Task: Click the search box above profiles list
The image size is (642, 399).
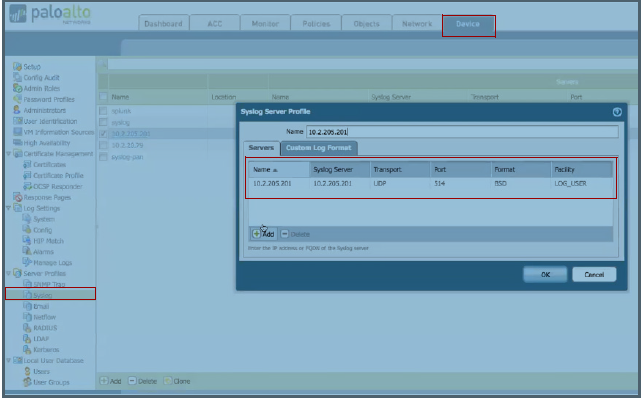Action: point(372,64)
